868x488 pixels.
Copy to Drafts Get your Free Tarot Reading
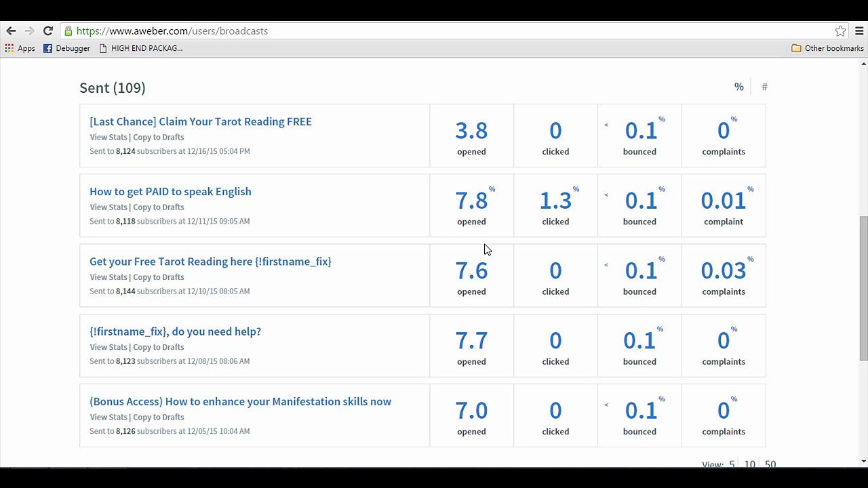pyautogui.click(x=159, y=277)
